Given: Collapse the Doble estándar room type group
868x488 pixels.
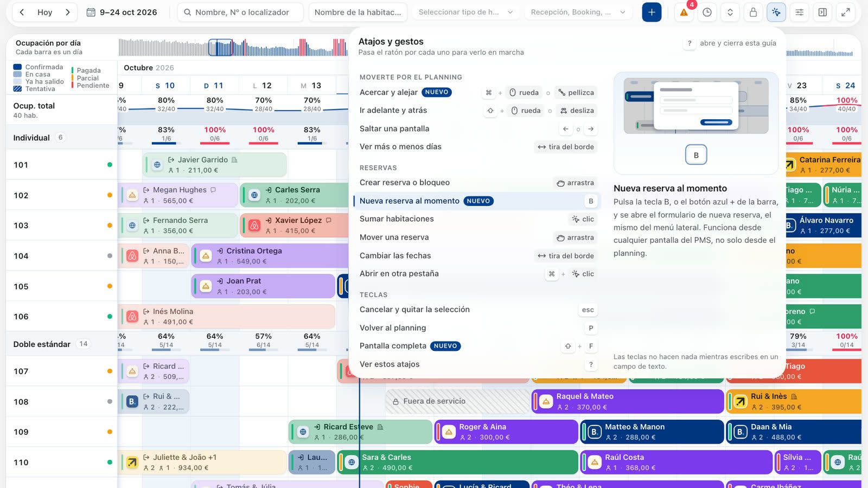Looking at the screenshot, I should click(x=61, y=344).
